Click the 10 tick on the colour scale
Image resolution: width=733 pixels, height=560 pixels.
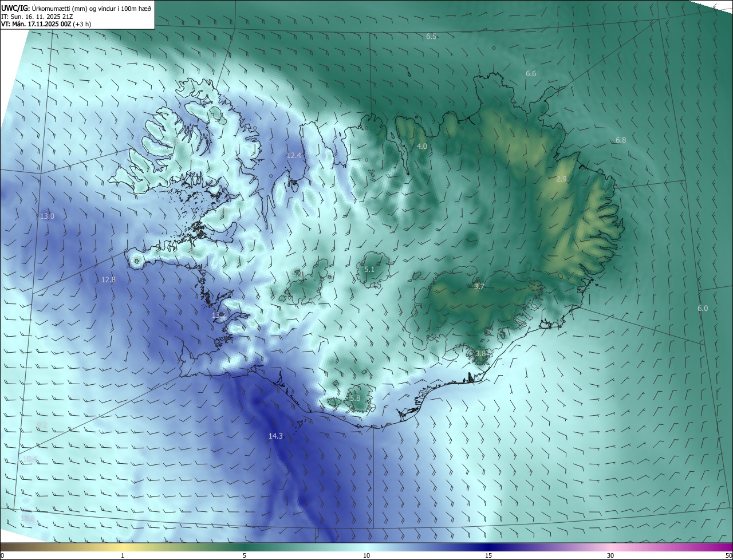(x=366, y=555)
